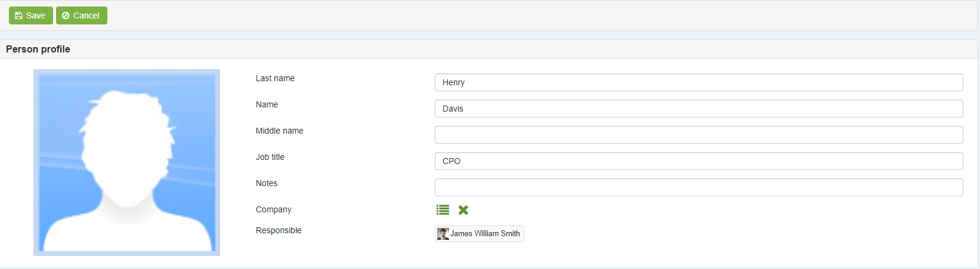Click the Job title label
Screen dimensions: 980x269
(270, 157)
